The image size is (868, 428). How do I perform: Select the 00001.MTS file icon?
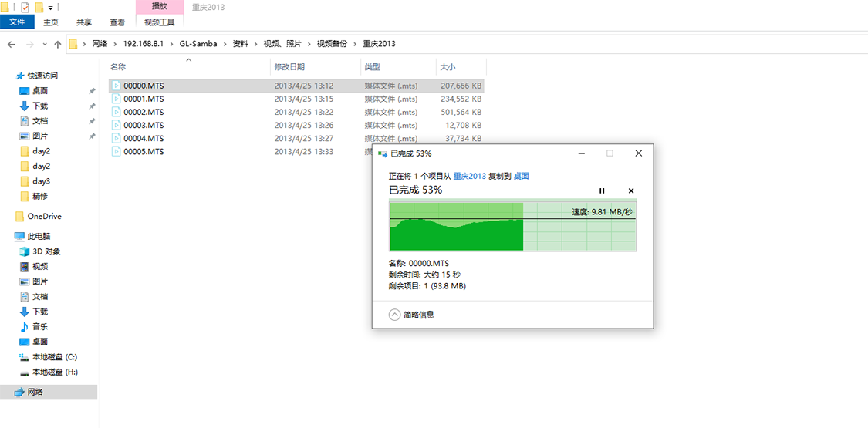tap(117, 99)
